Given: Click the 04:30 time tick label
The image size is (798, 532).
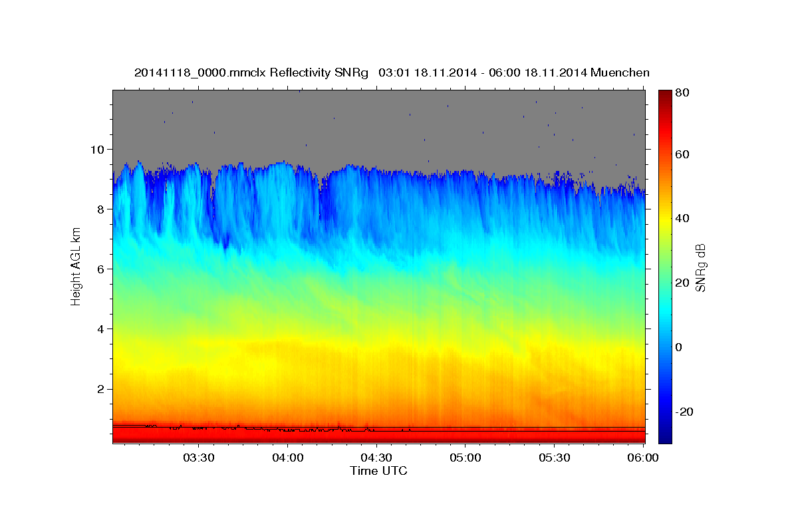Looking at the screenshot, I should [x=376, y=458].
